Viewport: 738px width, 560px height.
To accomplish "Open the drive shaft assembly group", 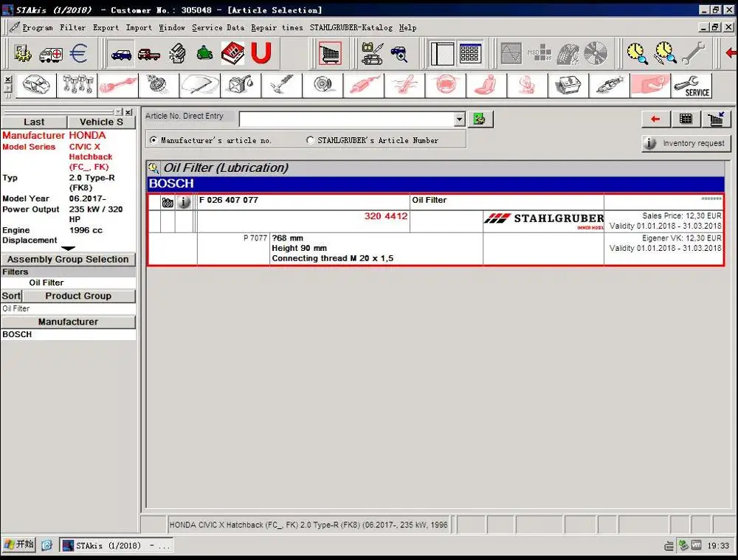I will pos(118,86).
